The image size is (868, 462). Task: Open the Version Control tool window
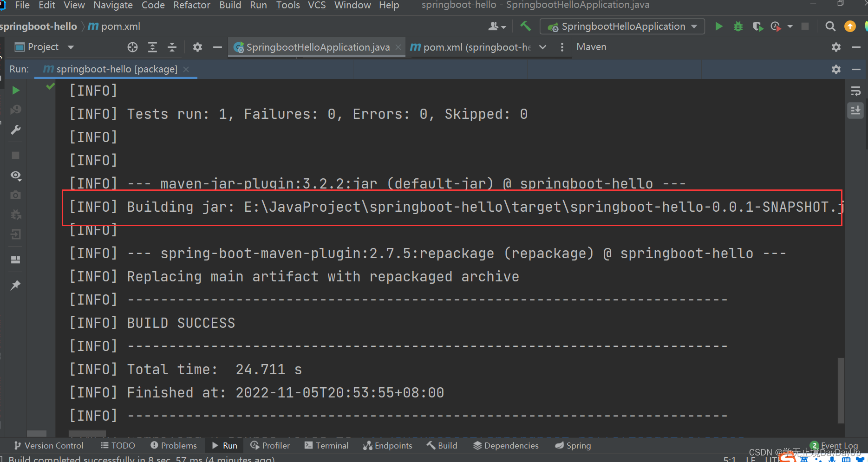tap(49, 445)
